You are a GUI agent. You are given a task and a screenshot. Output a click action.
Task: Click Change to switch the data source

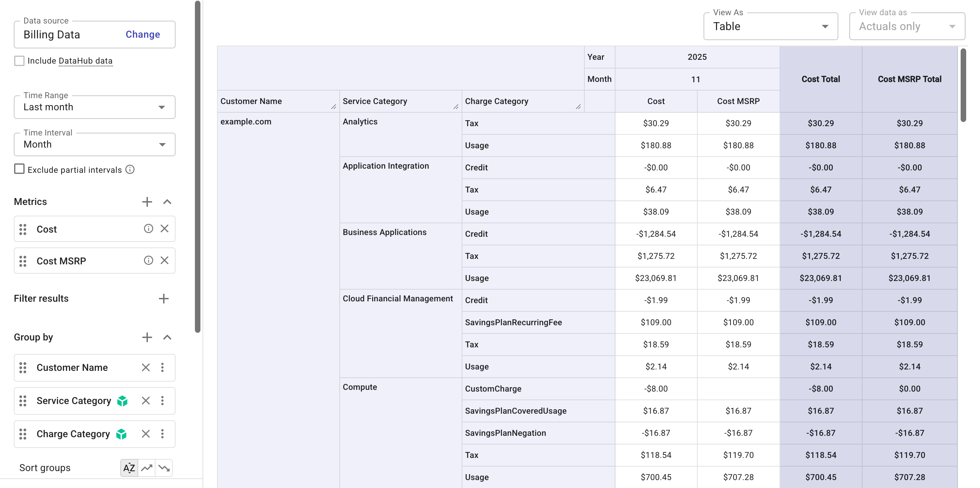pyautogui.click(x=142, y=34)
